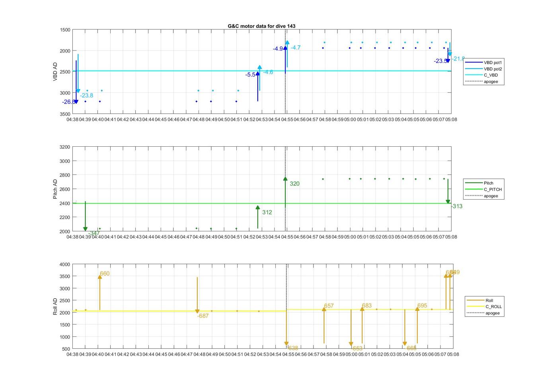Click the green arrow labeled 312 in Pitch plot
This screenshot has height=392, width=557.
(258, 217)
